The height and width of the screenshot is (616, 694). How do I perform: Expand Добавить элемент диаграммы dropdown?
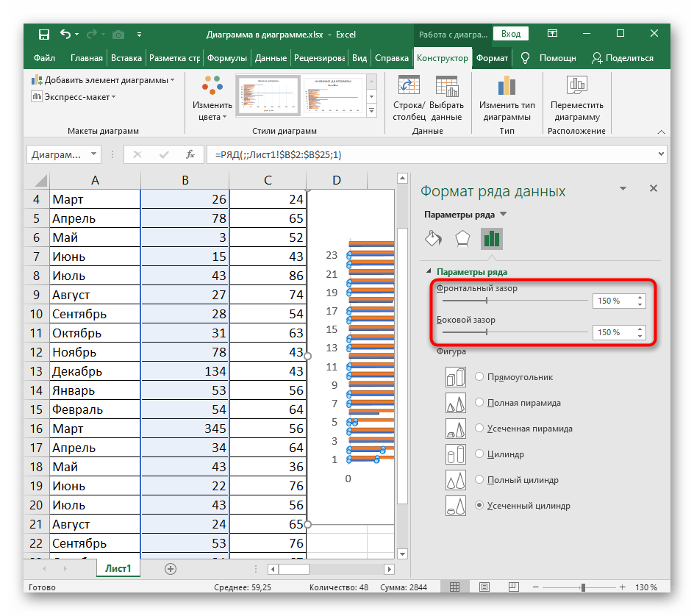coord(103,79)
